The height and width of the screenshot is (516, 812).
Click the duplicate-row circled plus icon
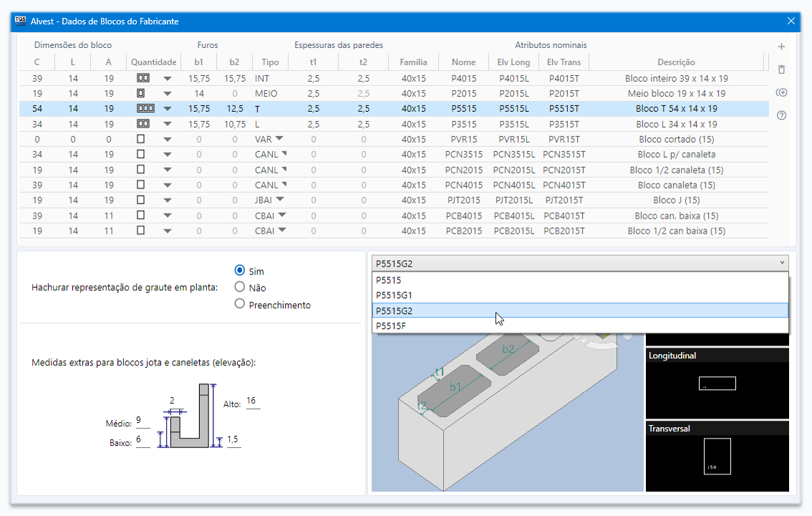click(781, 92)
